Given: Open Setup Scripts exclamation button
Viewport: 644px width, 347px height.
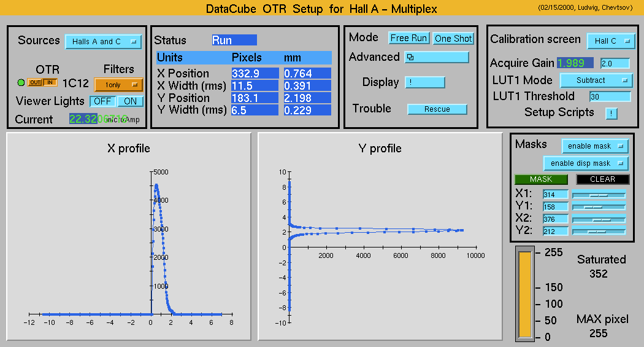Looking at the screenshot, I should click(611, 113).
